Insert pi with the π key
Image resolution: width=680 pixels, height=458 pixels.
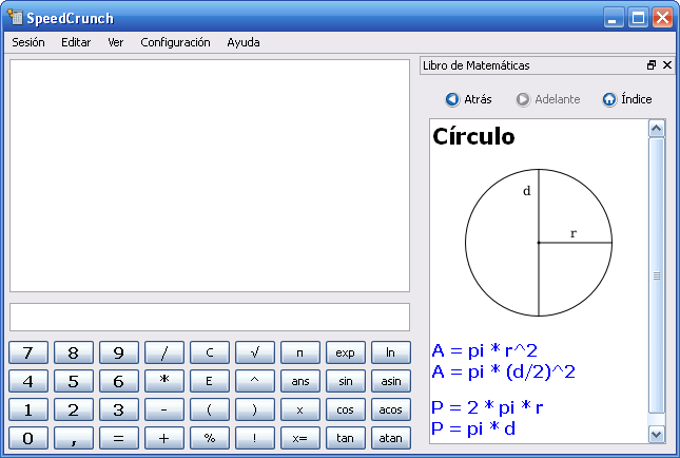click(x=300, y=353)
